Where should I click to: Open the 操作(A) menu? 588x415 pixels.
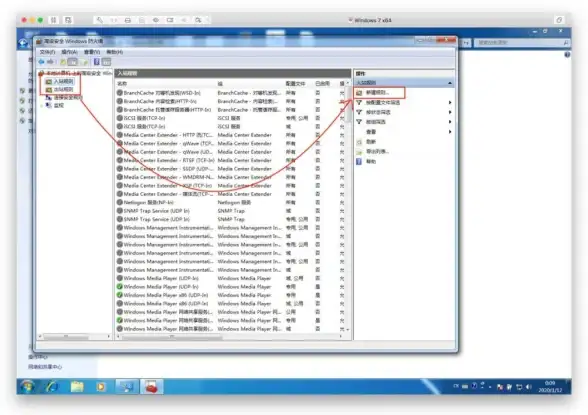pyautogui.click(x=69, y=52)
